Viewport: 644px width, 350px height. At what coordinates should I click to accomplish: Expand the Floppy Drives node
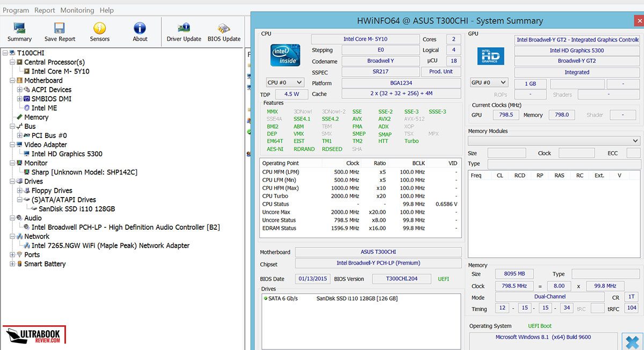pos(19,191)
